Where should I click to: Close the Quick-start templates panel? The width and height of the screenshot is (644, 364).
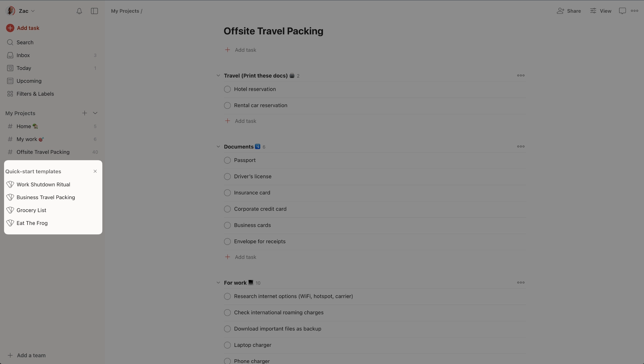tap(95, 171)
